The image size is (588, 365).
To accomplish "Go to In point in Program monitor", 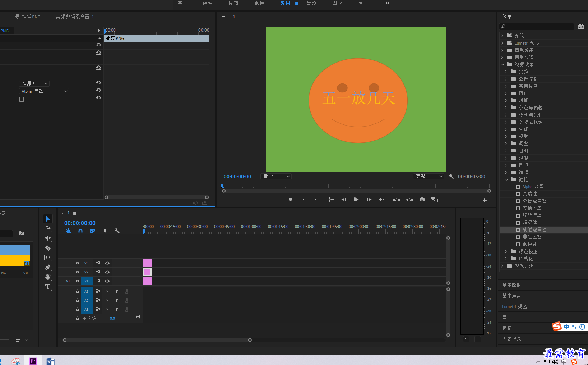I will pyautogui.click(x=331, y=200).
